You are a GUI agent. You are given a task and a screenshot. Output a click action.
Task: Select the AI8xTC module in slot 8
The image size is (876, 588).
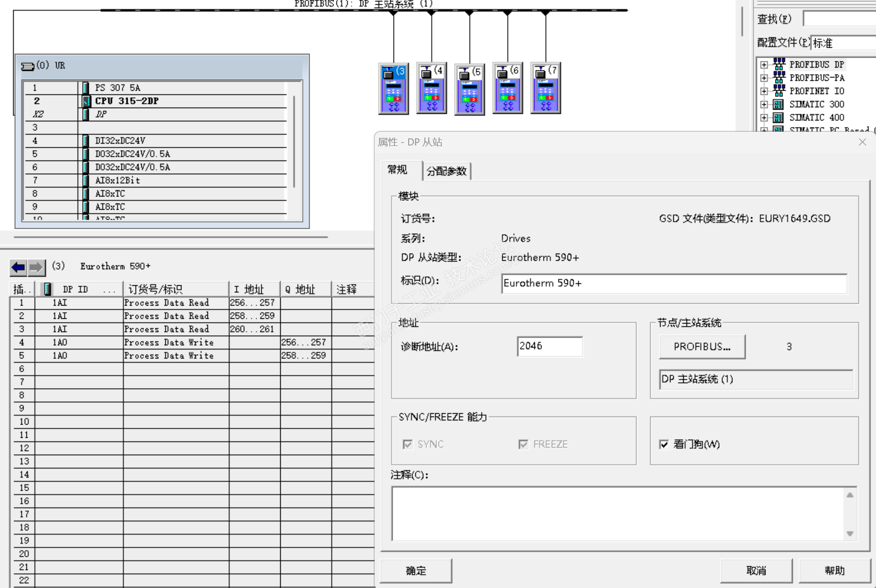(x=156, y=194)
